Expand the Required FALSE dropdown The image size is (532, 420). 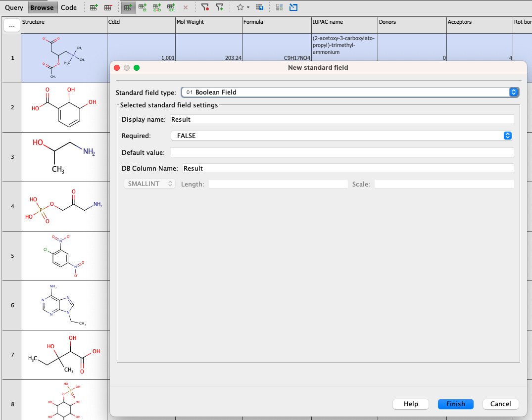click(341, 136)
